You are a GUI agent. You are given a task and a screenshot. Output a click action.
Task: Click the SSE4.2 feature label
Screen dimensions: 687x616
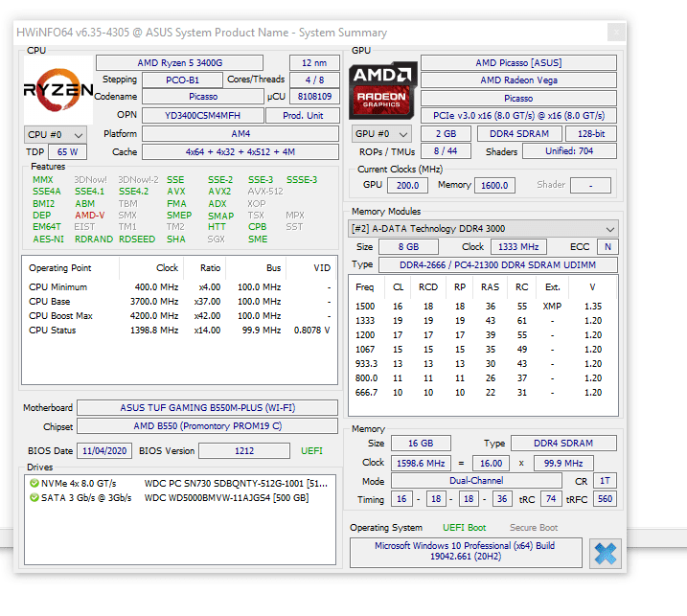tap(133, 192)
